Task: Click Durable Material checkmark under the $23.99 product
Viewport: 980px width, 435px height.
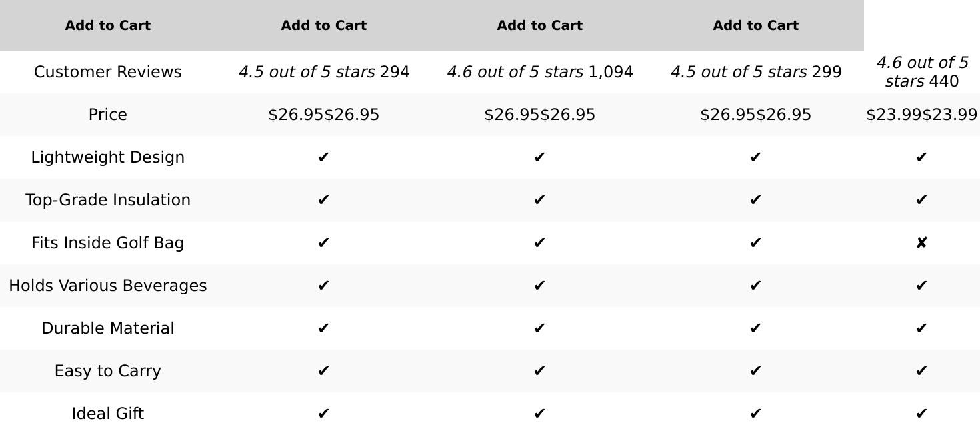Action: pos(921,328)
